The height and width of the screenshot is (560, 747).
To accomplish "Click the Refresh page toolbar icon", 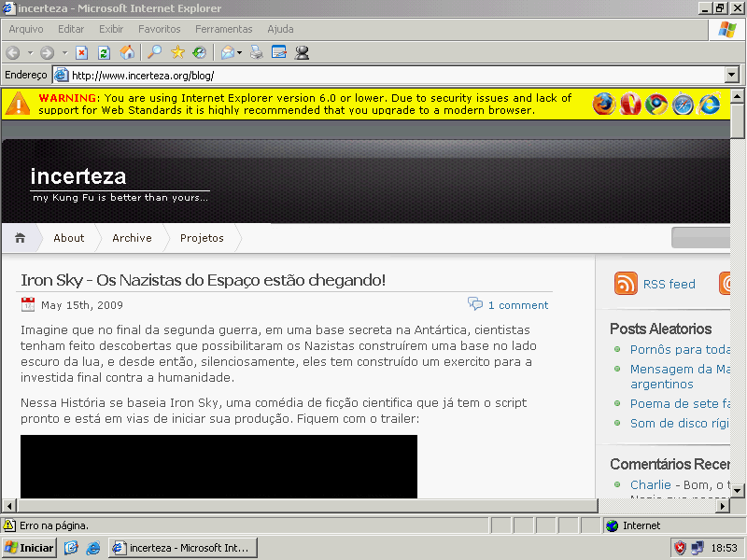I will coord(104,53).
